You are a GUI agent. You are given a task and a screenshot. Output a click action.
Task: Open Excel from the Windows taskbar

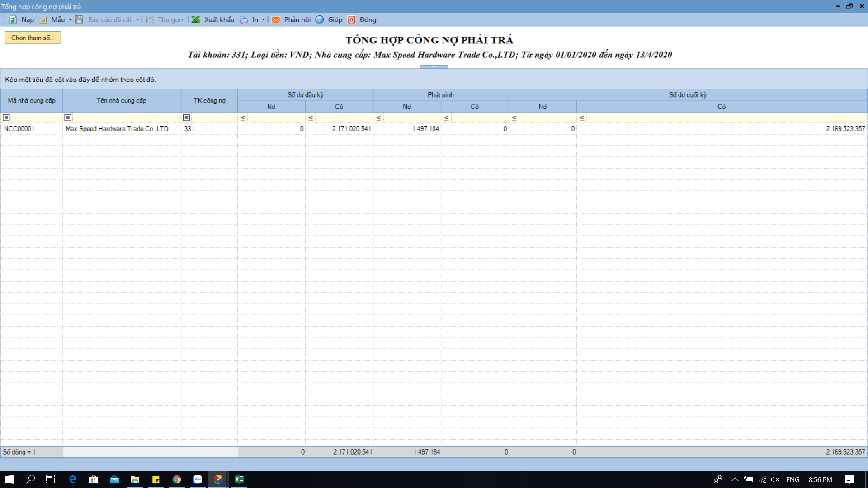tap(239, 479)
